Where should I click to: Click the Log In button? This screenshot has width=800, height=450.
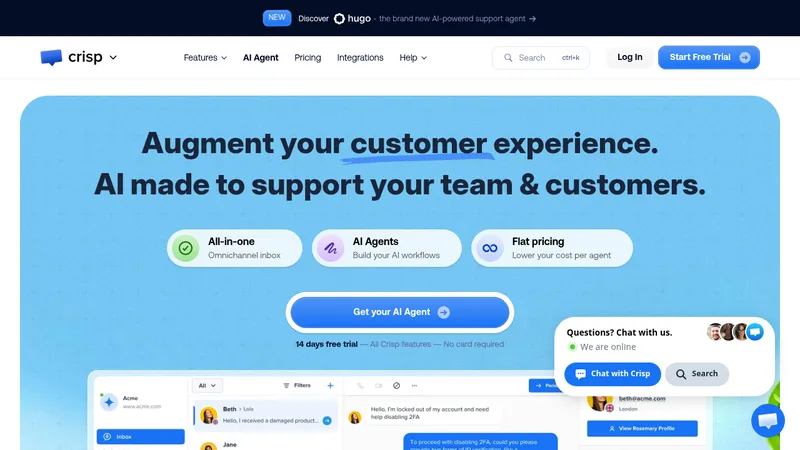pyautogui.click(x=630, y=57)
